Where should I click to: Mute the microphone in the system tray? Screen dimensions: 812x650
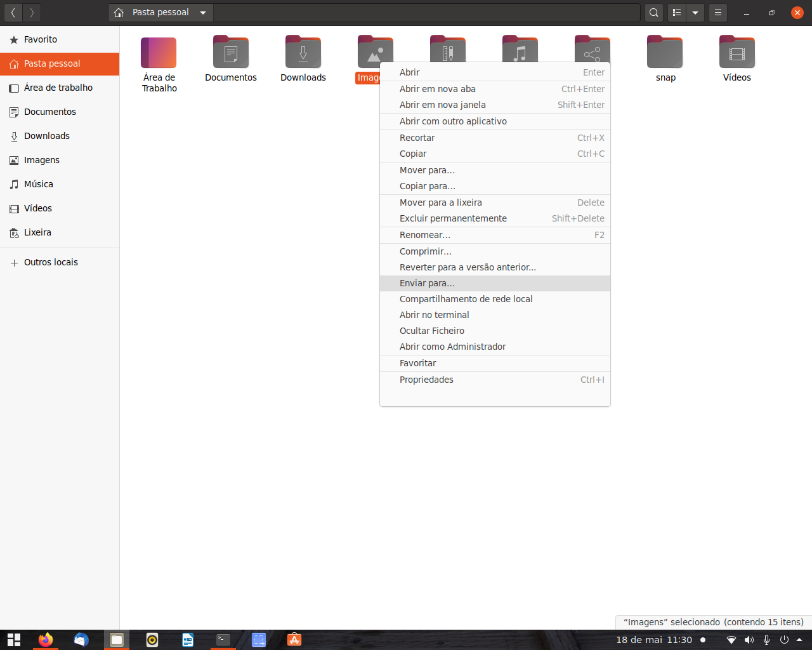[x=766, y=640]
